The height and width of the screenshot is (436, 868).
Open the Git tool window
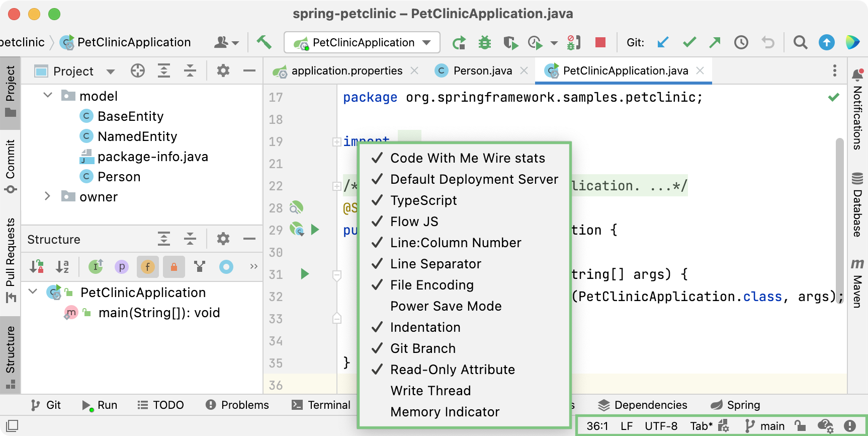(x=45, y=405)
